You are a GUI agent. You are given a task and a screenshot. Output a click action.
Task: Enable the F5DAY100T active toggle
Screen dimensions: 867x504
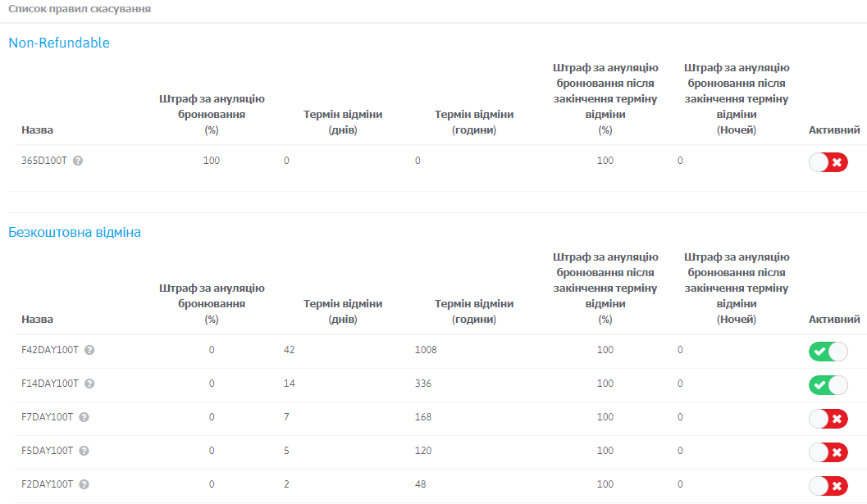[828, 452]
